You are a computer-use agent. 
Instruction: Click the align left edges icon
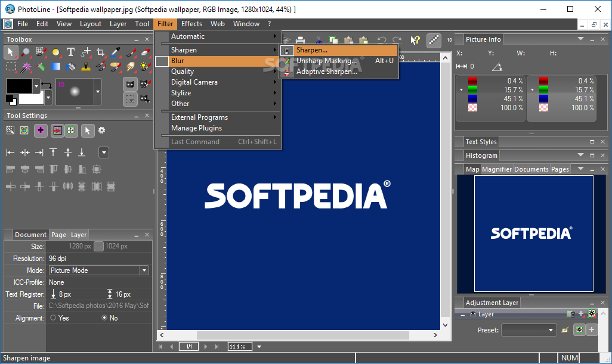coord(11,153)
